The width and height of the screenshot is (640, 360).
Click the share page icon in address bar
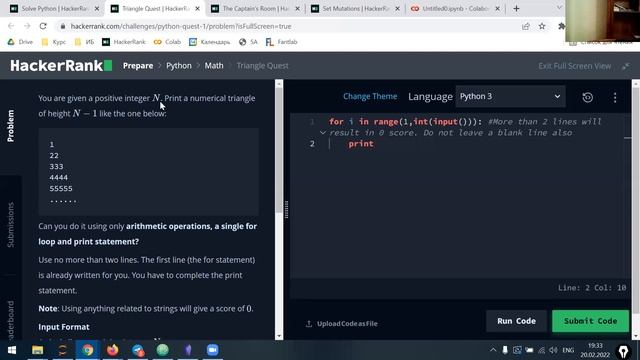pos(526,26)
